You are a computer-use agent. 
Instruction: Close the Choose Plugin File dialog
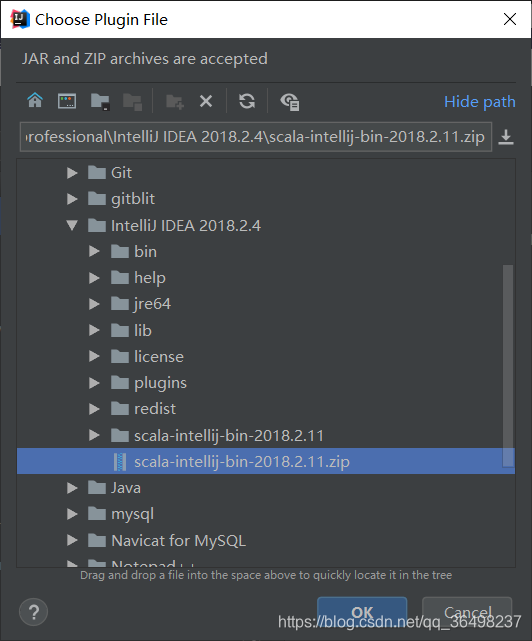coord(510,19)
